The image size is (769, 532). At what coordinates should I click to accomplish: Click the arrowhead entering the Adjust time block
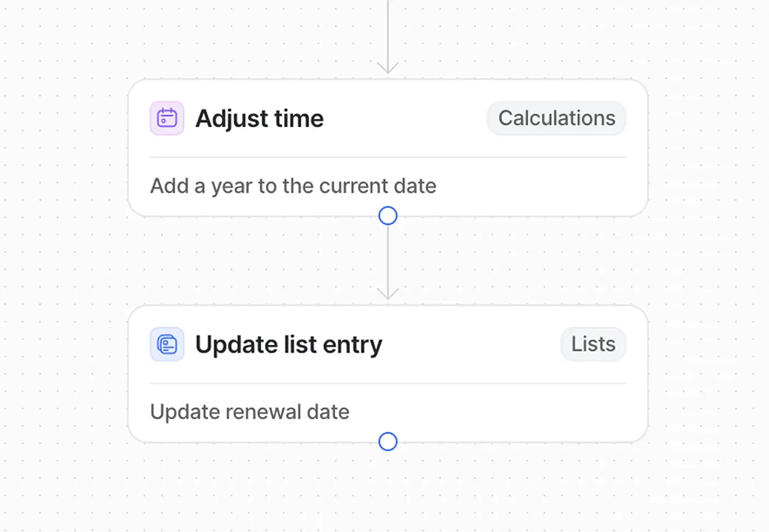387,68
